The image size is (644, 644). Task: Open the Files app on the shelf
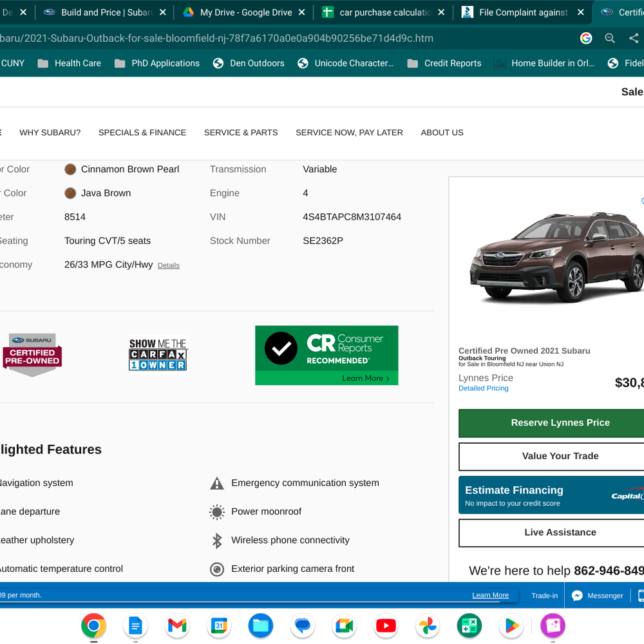261,625
